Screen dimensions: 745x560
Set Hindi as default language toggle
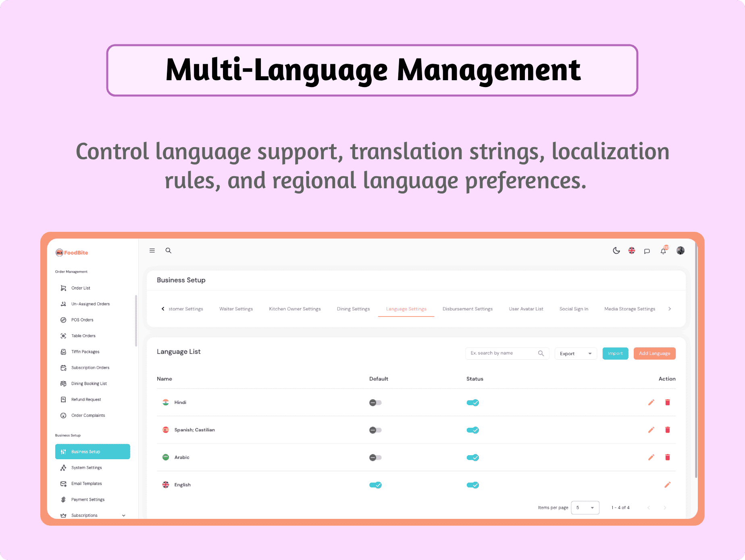[375, 402]
